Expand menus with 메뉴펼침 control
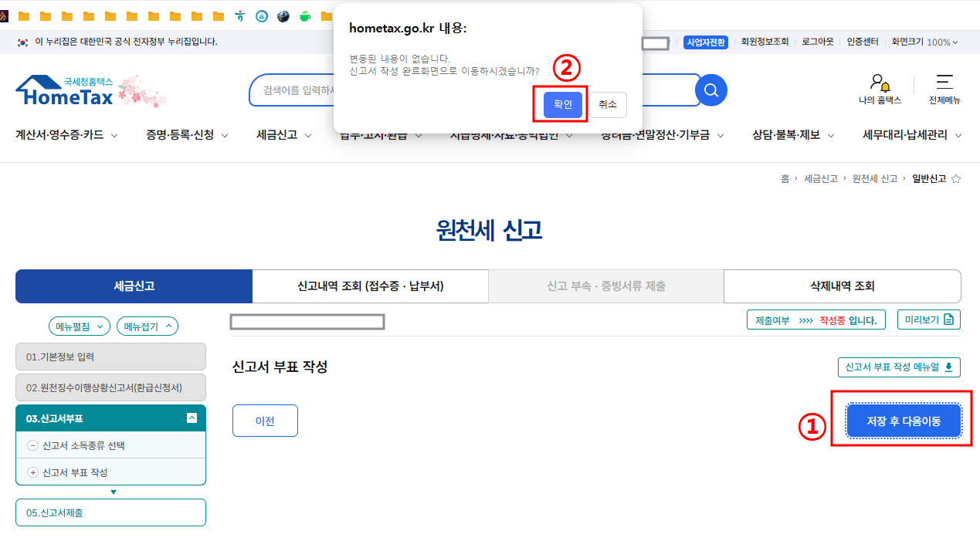 pos(79,326)
